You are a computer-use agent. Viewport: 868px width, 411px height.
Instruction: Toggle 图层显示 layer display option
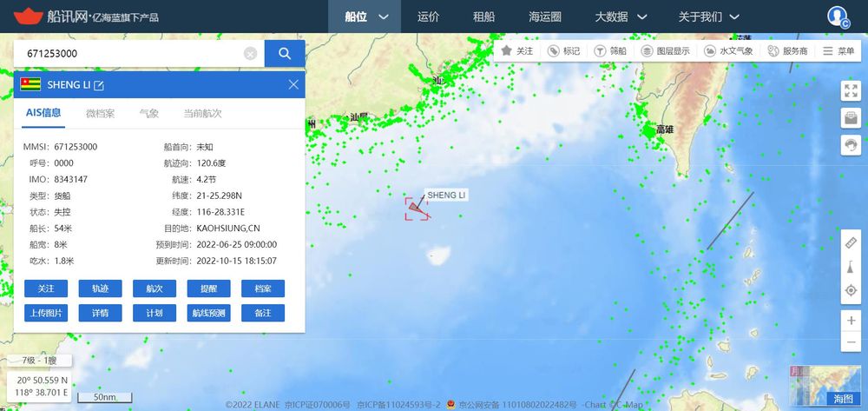pos(666,51)
